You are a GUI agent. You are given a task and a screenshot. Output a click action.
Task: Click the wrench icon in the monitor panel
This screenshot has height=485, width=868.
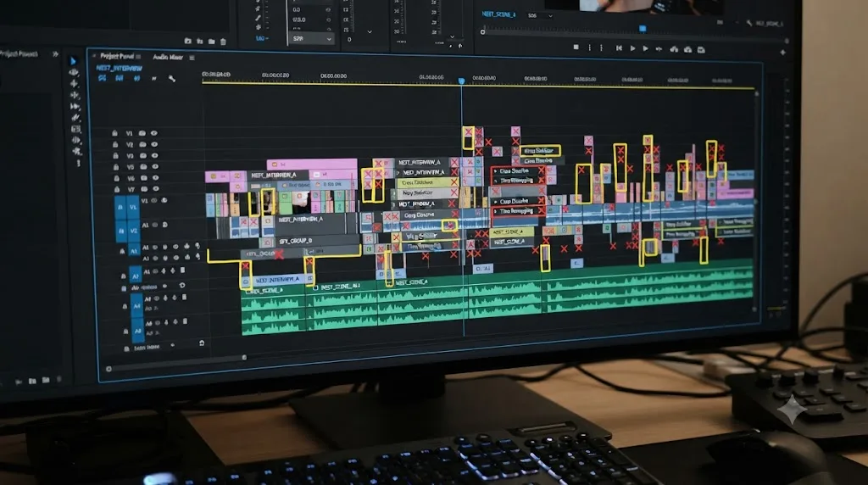pyautogui.click(x=749, y=23)
